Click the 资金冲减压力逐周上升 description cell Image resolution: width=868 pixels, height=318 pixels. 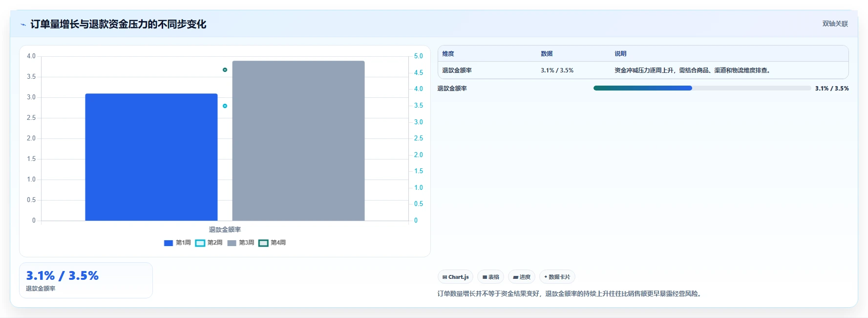point(693,70)
